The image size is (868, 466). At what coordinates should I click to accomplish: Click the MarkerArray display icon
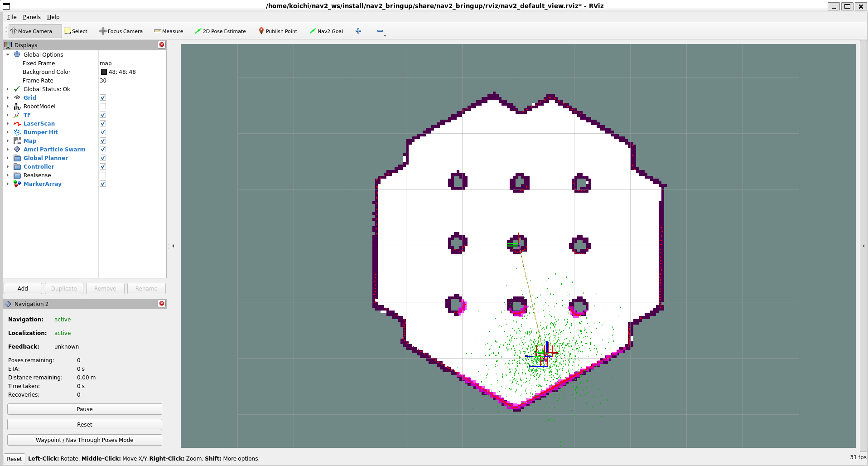click(x=17, y=184)
